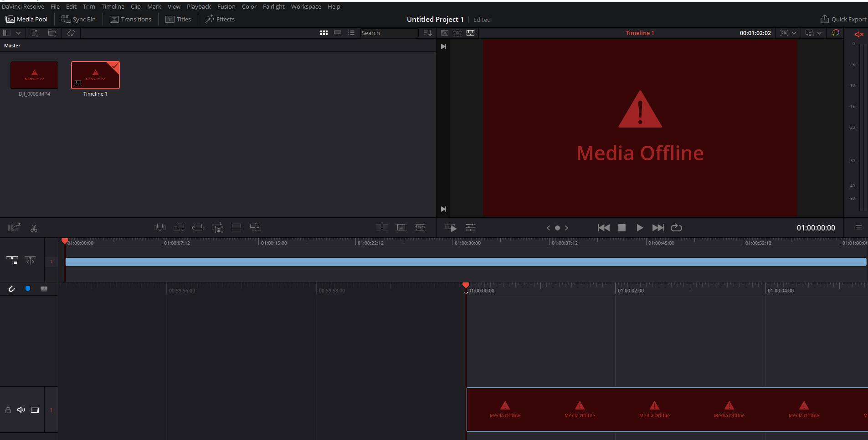Select the DJI_0008.MP4 clip thumbnail
Screen dimensions: 868x440
point(34,75)
